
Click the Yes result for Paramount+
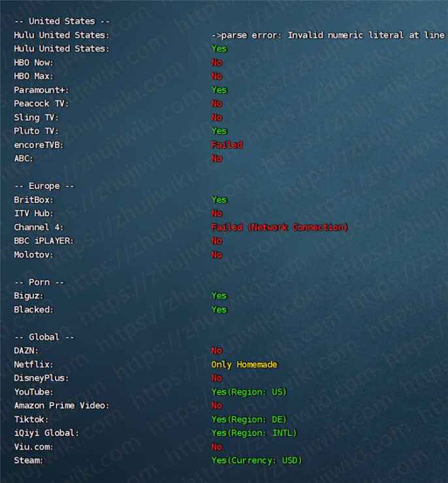tap(219, 90)
